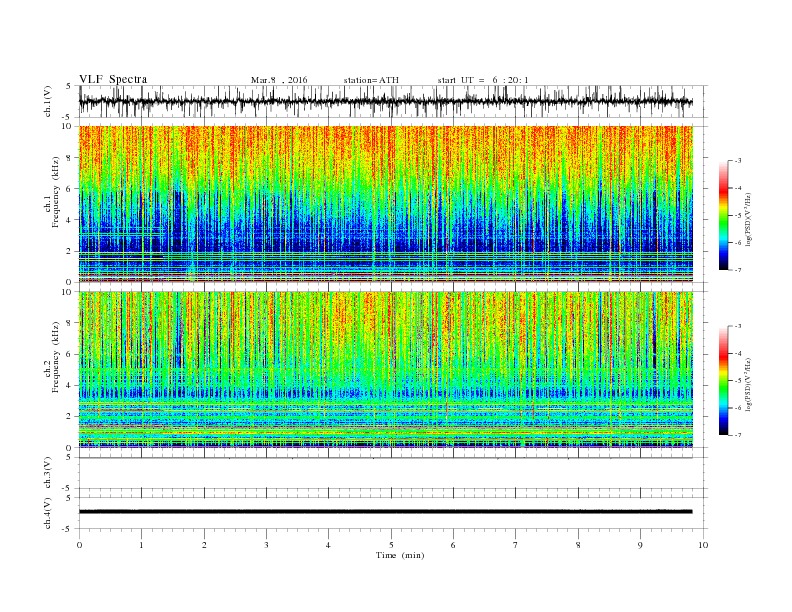Click the 'station=ATH' header text
This screenshot has height=612, width=792.
371,80
